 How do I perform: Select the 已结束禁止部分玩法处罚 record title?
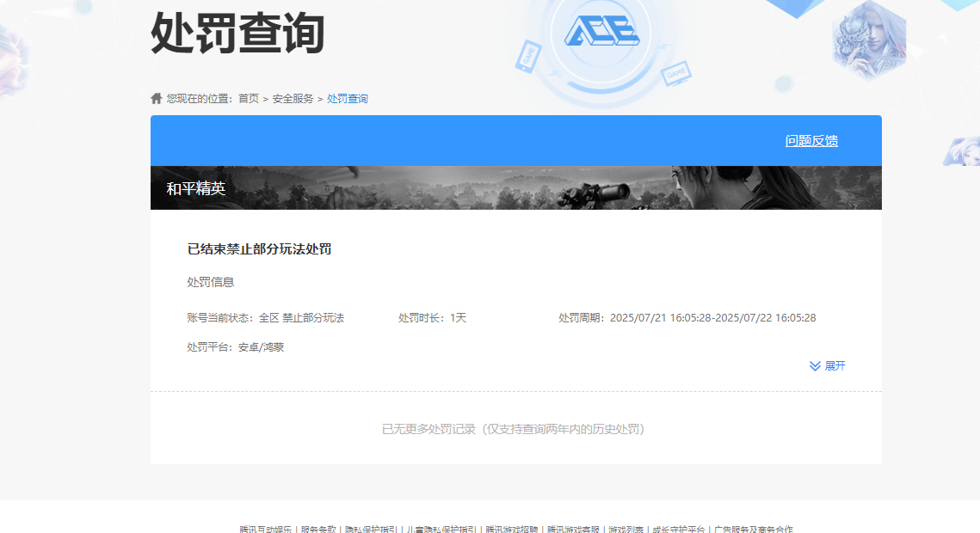click(259, 249)
